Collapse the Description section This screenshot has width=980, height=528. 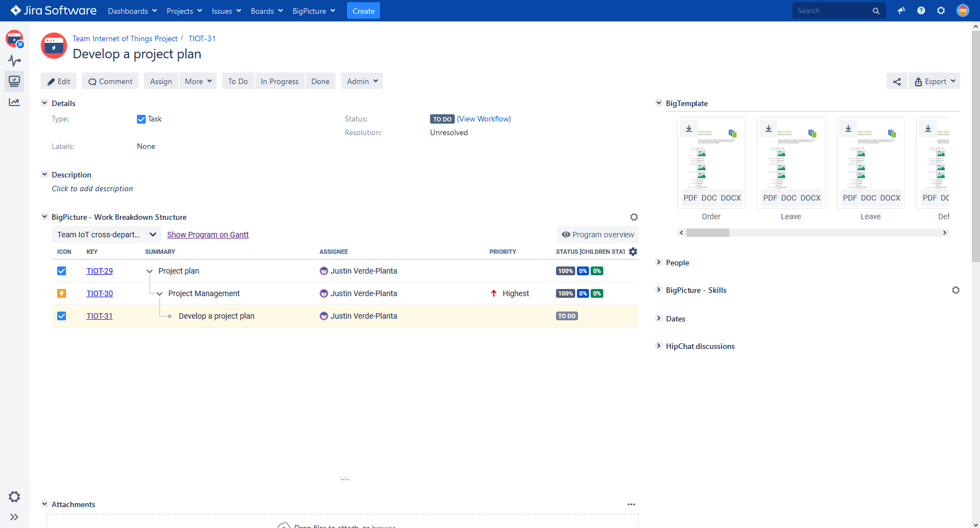(x=45, y=174)
